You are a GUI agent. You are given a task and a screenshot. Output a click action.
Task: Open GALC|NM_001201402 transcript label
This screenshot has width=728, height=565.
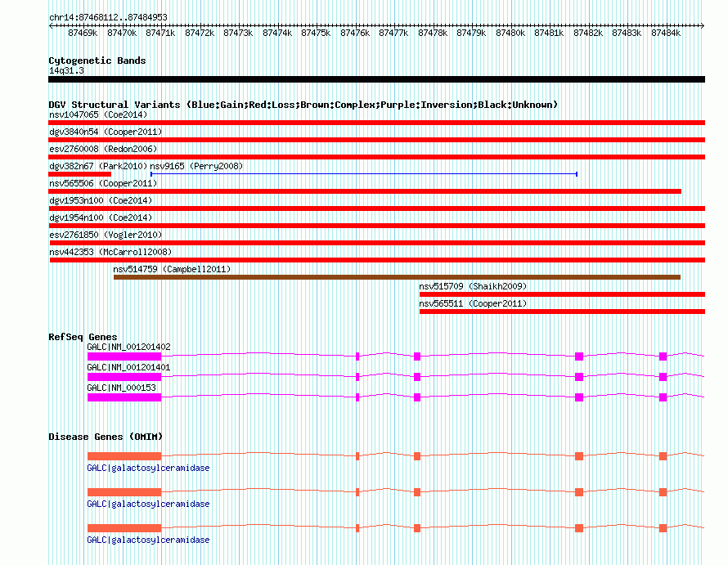[128, 347]
